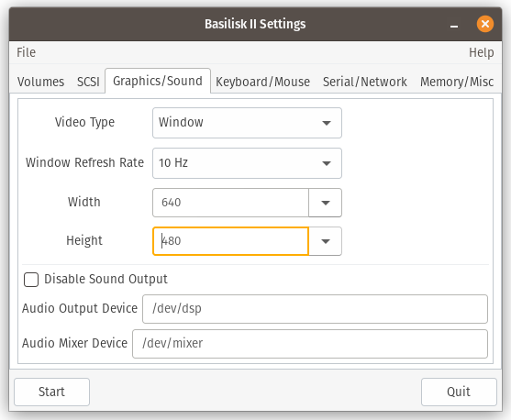Viewport: 511px width, 420px height.
Task: Select the Graphics/Sound tab
Action: (158, 81)
